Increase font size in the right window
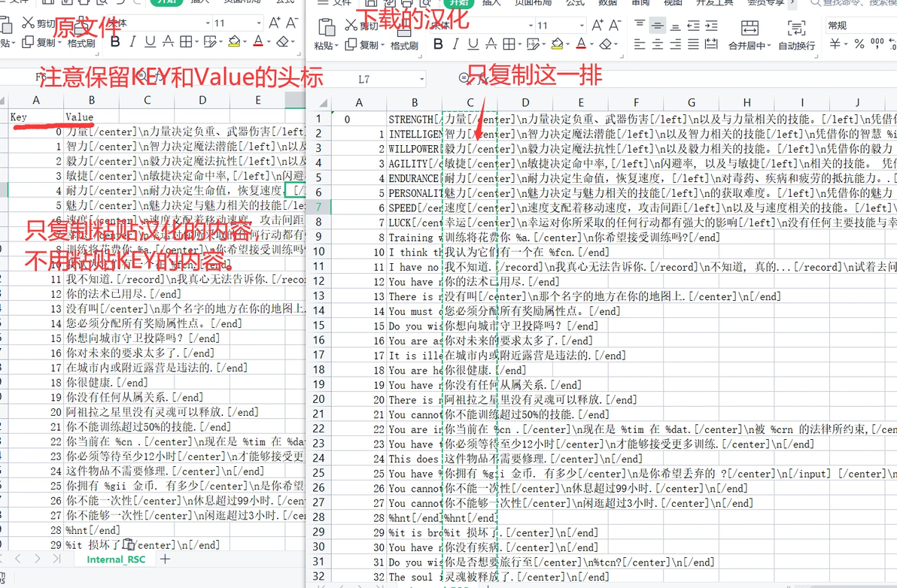 point(597,25)
